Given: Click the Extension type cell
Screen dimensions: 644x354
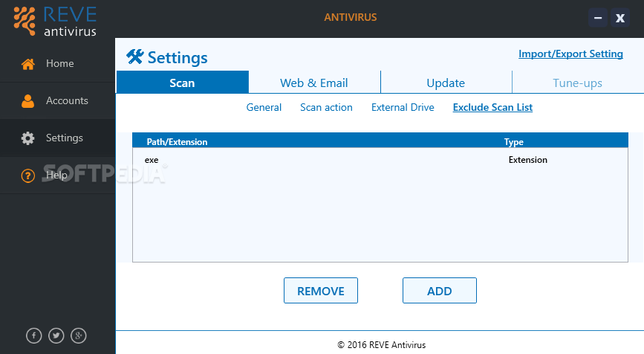Looking at the screenshot, I should [528, 160].
